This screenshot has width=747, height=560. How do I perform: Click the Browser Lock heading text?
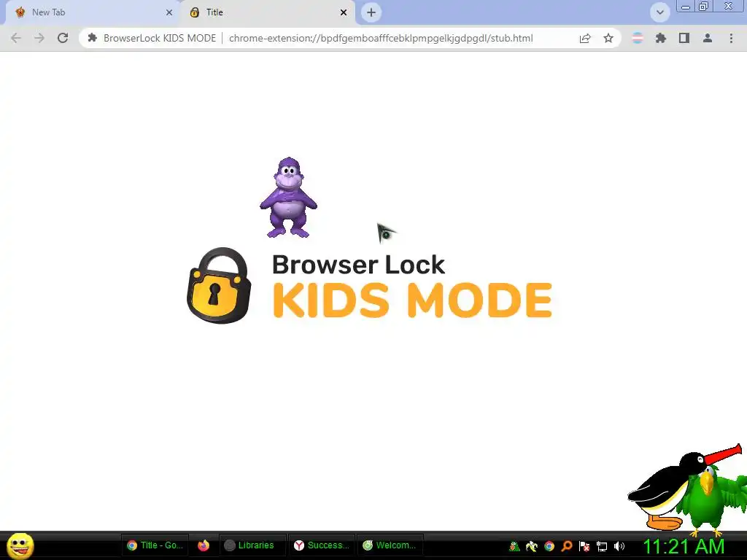[358, 264]
